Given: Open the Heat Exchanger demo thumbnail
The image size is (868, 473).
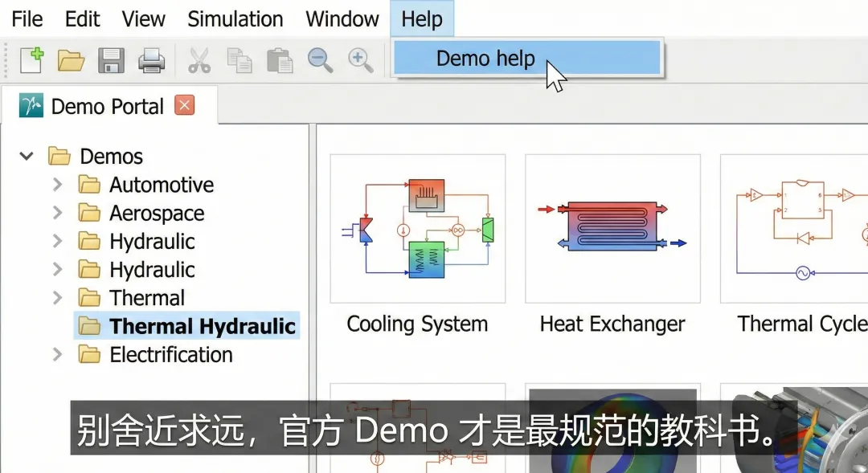Looking at the screenshot, I should tap(612, 229).
